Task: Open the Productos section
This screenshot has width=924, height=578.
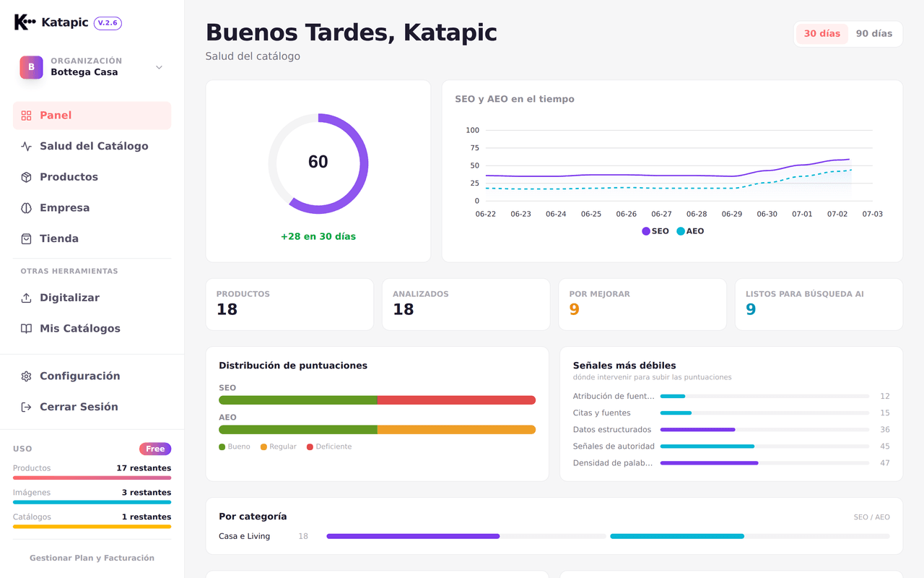Action: pyautogui.click(x=92, y=177)
